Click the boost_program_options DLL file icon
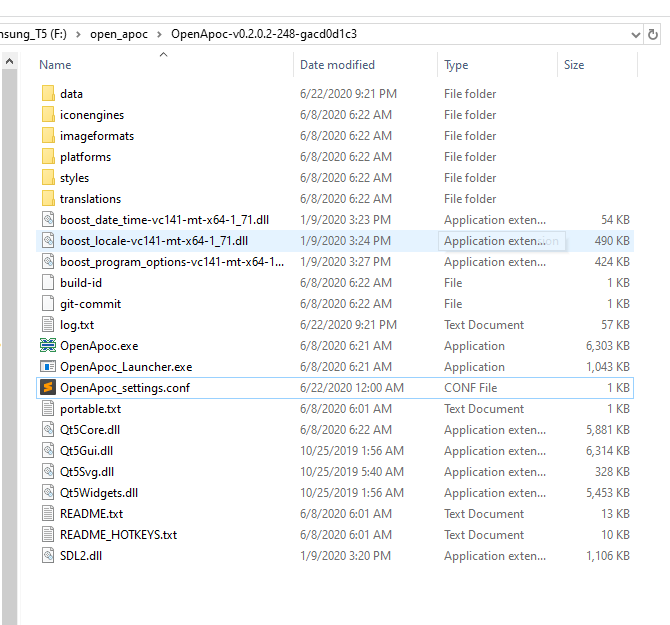 click(x=48, y=261)
